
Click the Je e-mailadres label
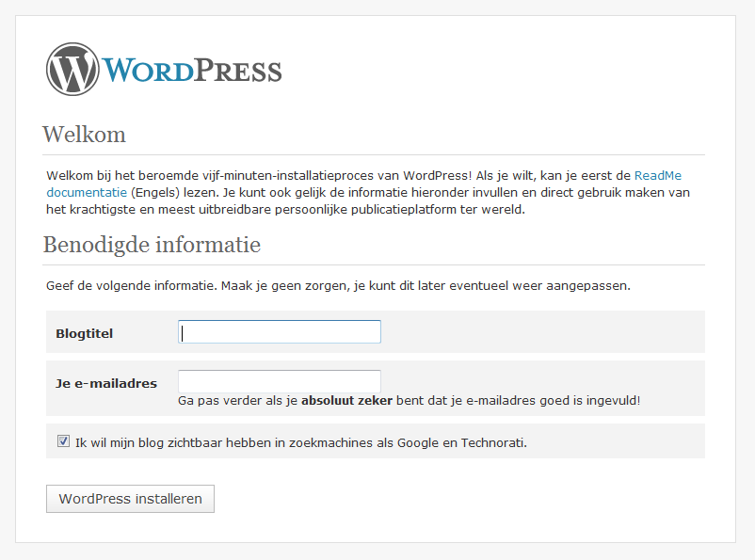(106, 383)
